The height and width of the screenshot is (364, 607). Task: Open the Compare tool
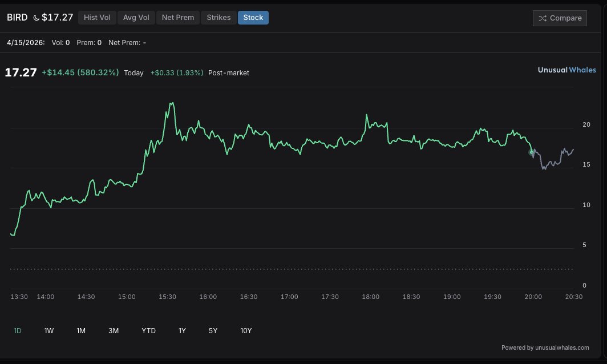click(x=560, y=18)
